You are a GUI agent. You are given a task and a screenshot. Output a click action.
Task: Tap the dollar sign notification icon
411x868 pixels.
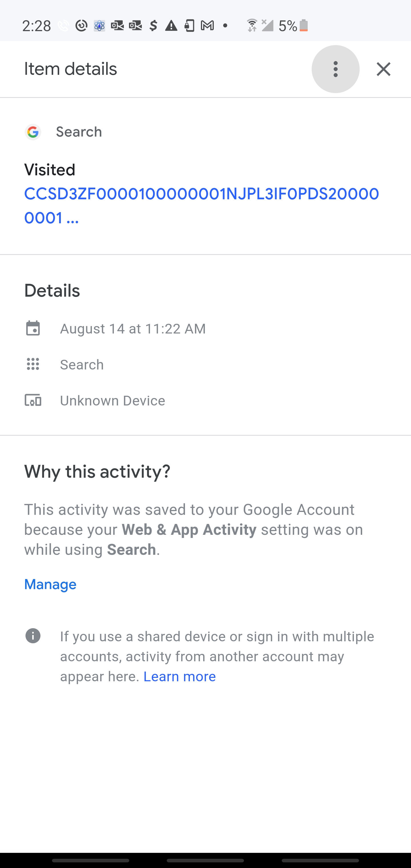tap(153, 26)
